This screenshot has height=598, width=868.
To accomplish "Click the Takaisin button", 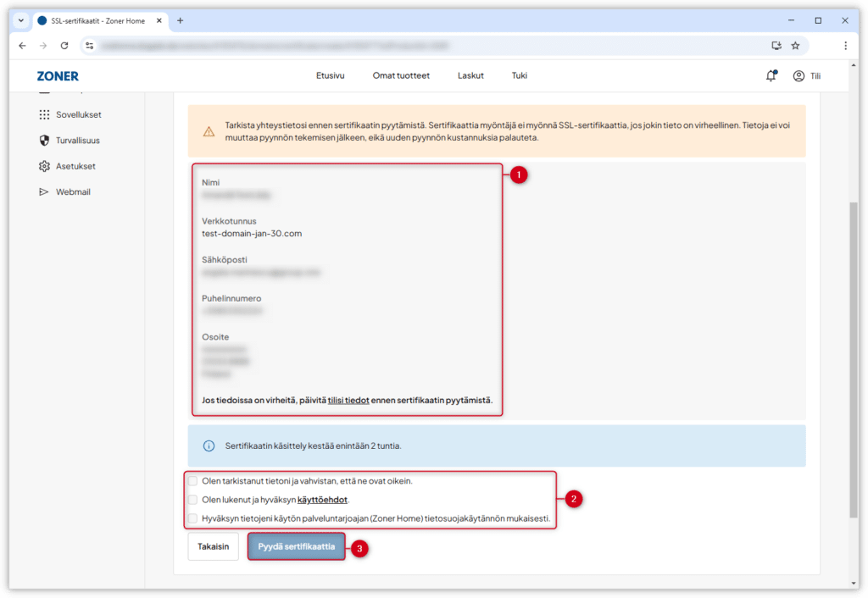I will 213,547.
